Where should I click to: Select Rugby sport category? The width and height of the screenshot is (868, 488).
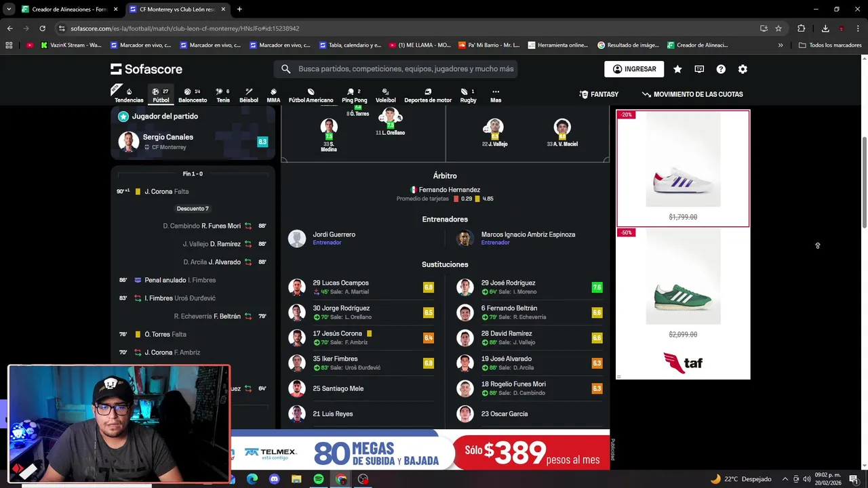coord(468,96)
